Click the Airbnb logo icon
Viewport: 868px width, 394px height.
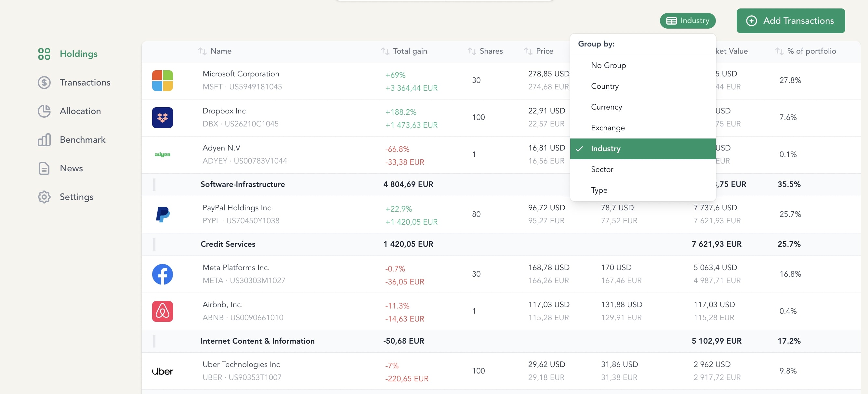(x=163, y=311)
